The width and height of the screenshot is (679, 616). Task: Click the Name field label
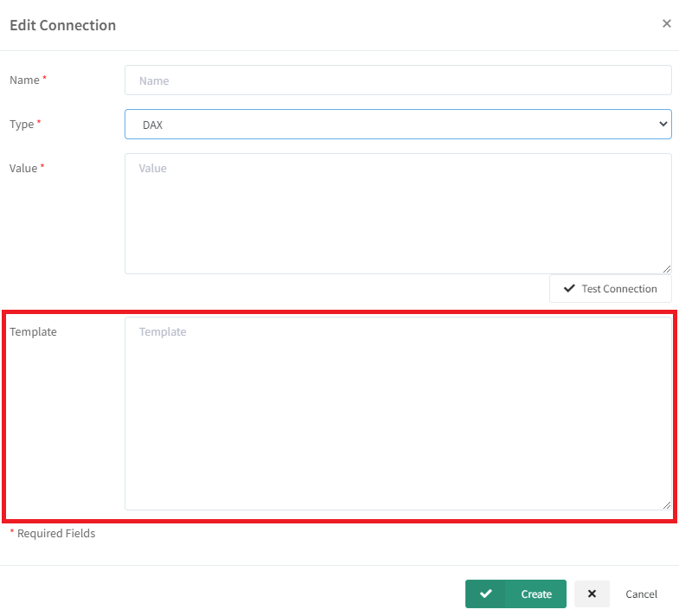[28, 80]
